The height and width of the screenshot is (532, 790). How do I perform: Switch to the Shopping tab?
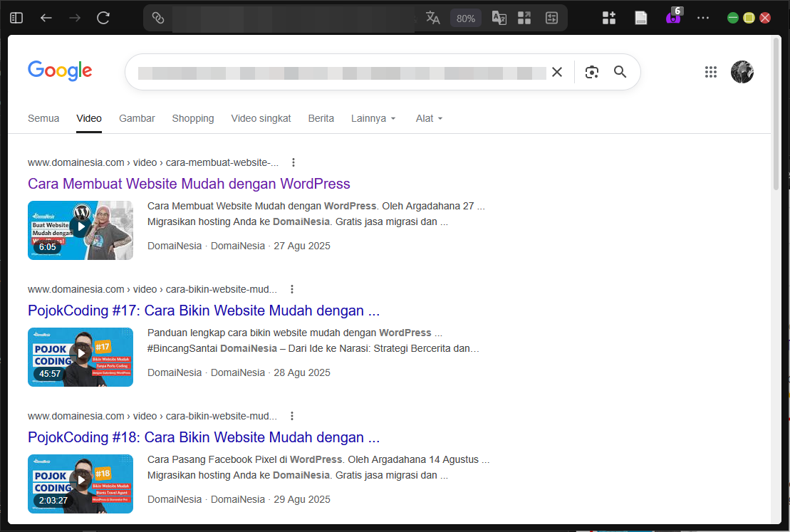(193, 118)
